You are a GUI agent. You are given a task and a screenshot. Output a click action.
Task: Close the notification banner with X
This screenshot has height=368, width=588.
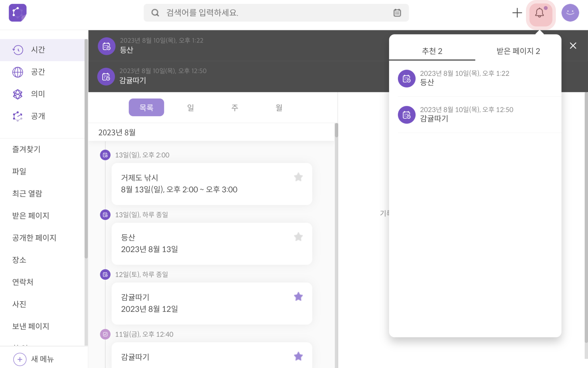573,46
